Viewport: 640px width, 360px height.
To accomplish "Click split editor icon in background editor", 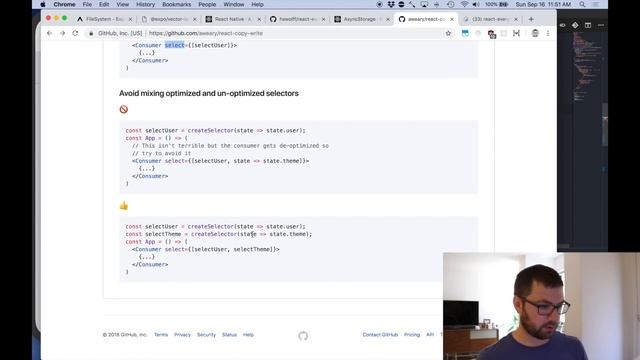I will (588, 25).
